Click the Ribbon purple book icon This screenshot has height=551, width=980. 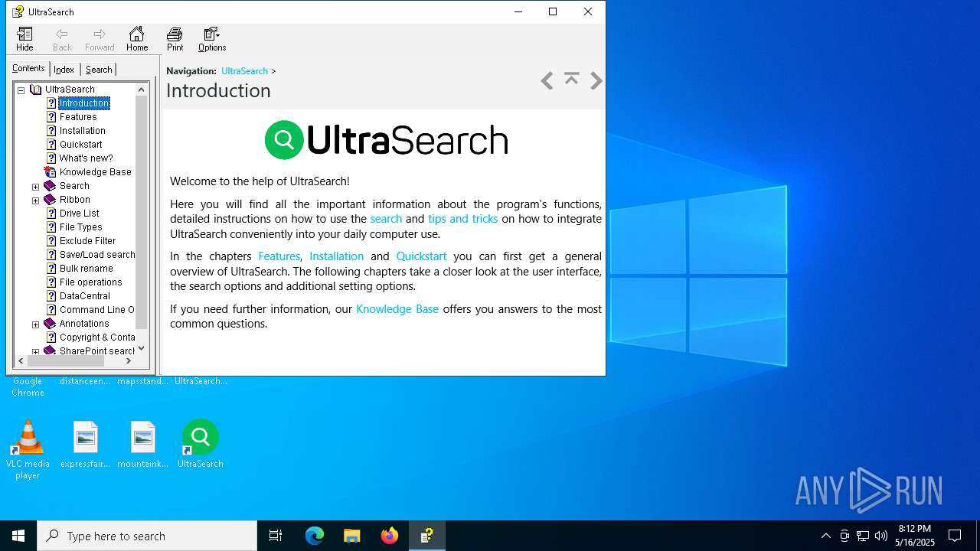[x=50, y=200]
